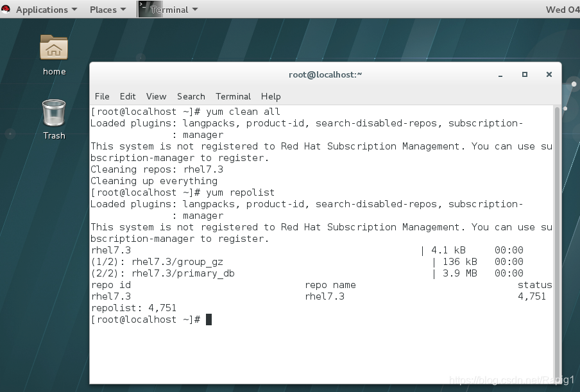Open the Help menu in terminal
This screenshot has width=580, height=392.
(x=271, y=96)
